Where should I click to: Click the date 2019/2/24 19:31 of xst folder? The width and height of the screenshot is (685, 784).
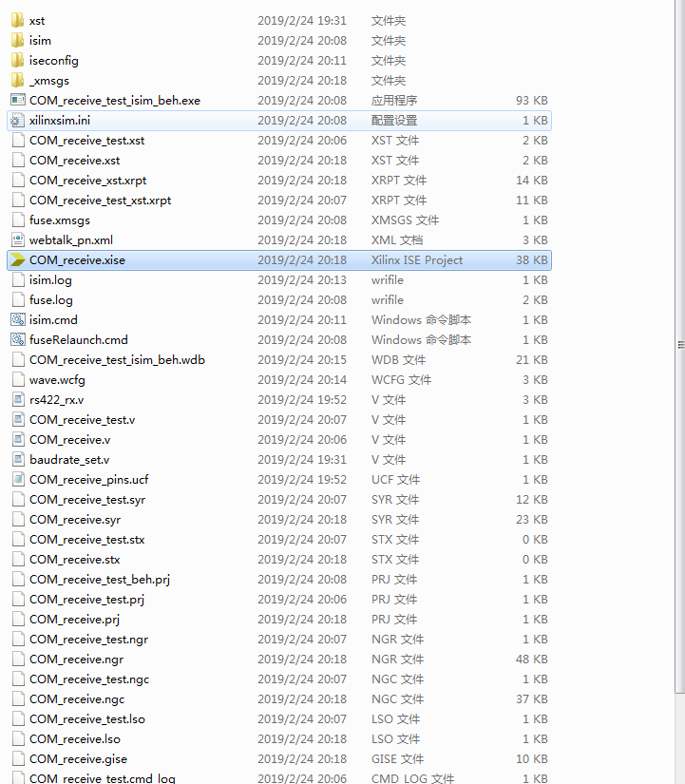[302, 21]
